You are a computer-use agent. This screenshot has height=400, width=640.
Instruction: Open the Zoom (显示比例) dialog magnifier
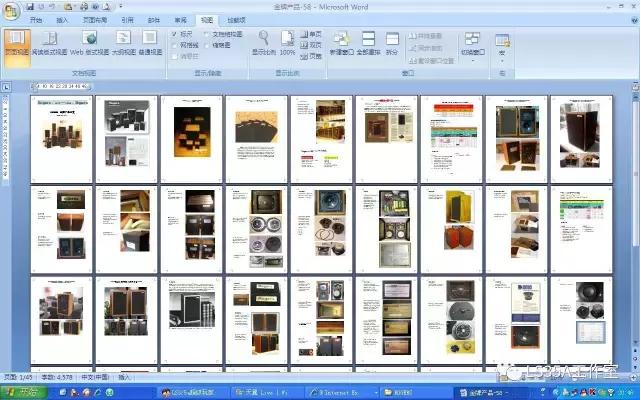(264, 44)
